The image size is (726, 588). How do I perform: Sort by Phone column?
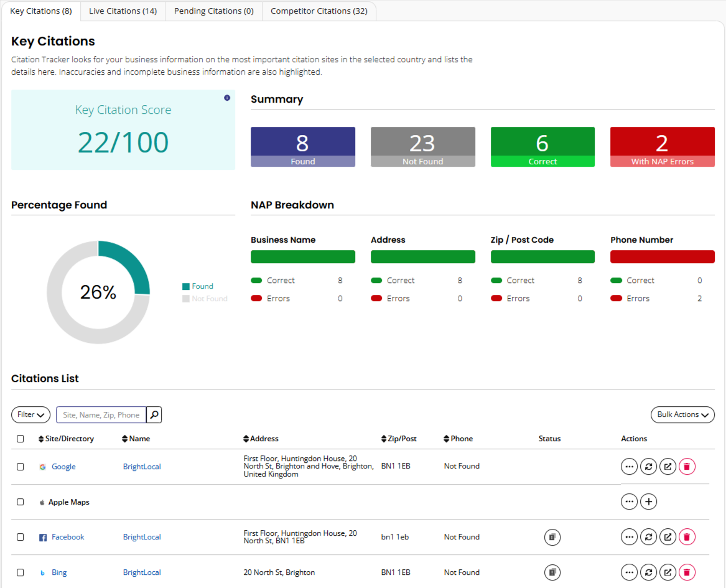(458, 439)
